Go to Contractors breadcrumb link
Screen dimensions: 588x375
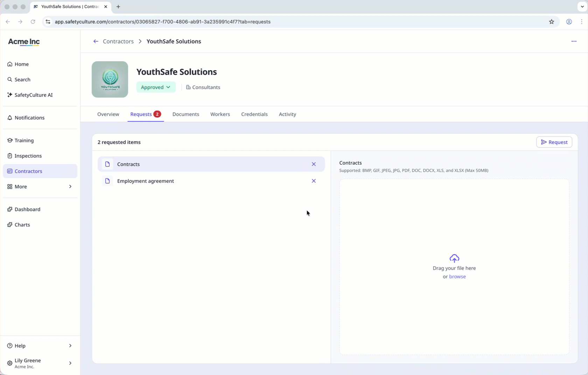tap(118, 41)
